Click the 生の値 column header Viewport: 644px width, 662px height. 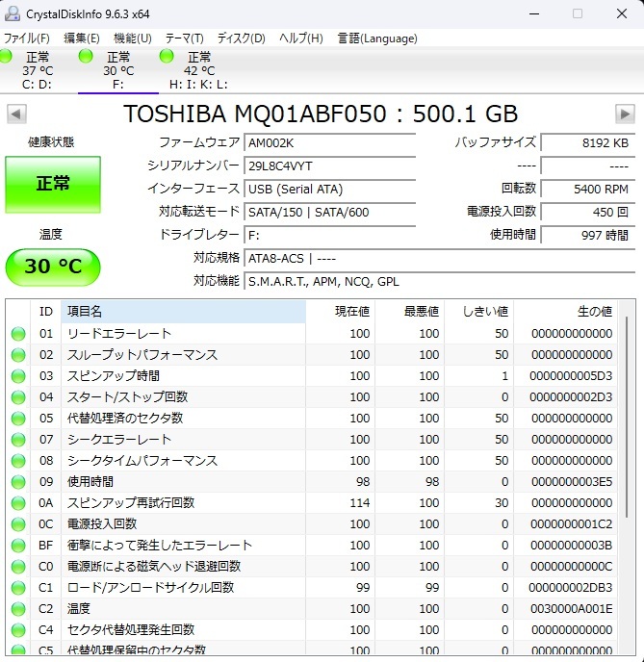[x=565, y=312]
